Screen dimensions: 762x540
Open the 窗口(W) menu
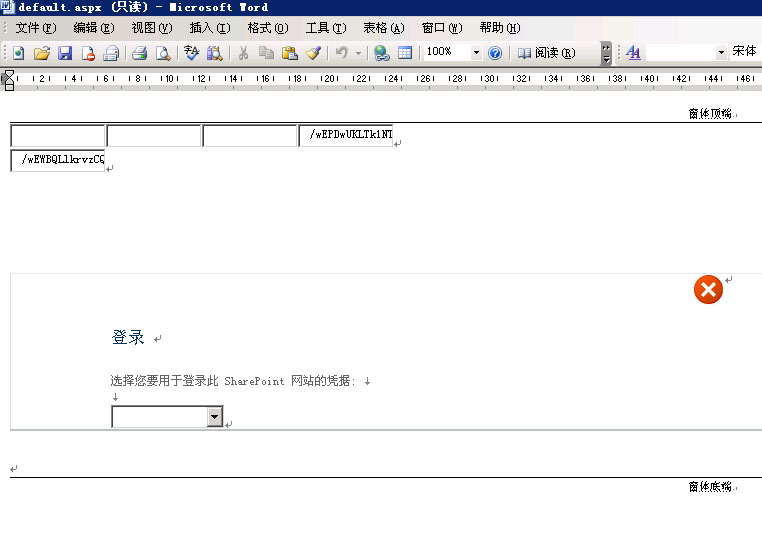tap(442, 28)
